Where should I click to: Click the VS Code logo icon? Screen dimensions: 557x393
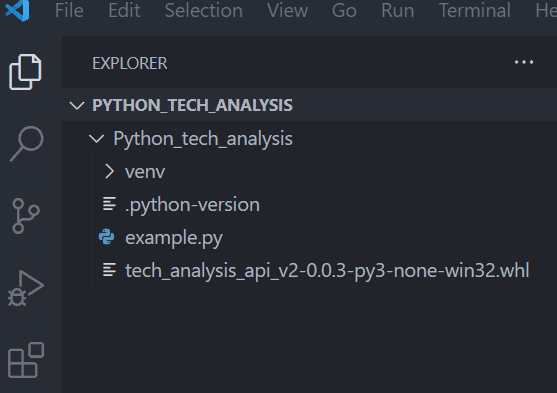tap(17, 10)
